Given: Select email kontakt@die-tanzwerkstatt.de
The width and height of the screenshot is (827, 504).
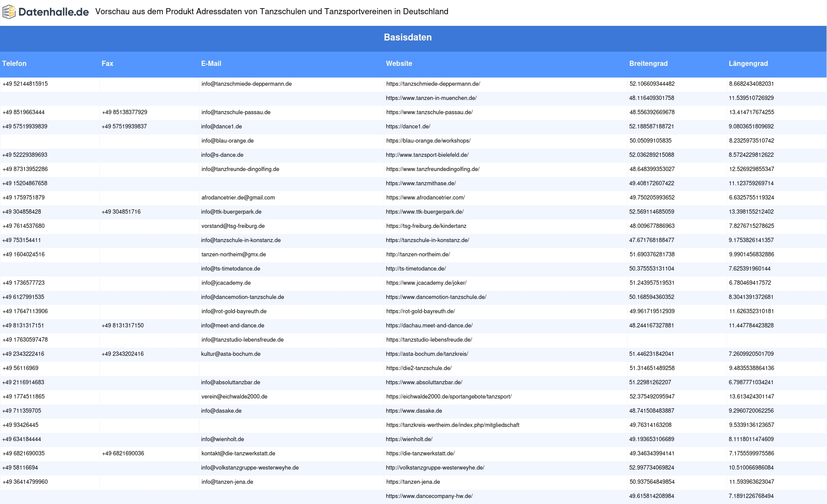Looking at the screenshot, I should pyautogui.click(x=238, y=454).
